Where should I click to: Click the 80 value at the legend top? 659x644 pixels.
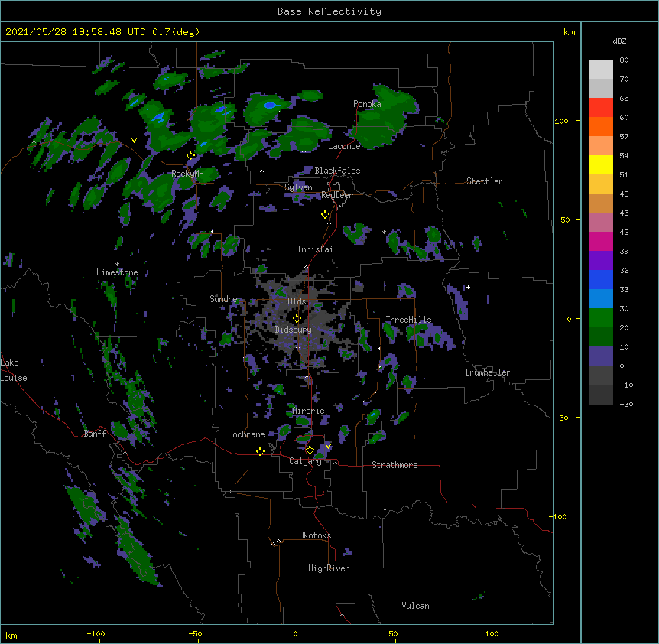pos(624,60)
